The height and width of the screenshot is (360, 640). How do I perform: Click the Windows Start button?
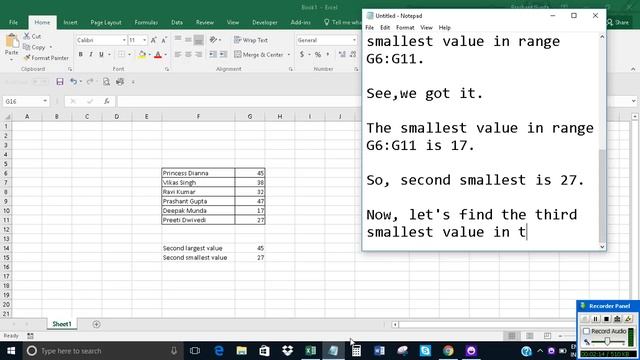(11, 351)
